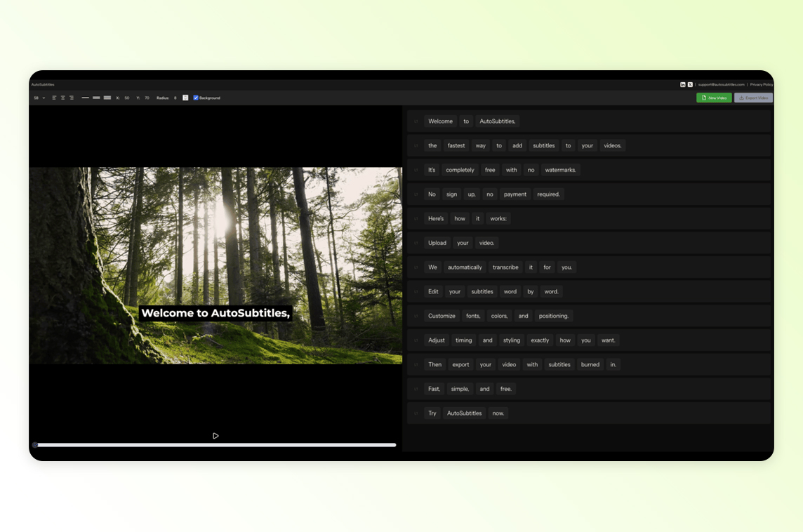Select the word "watermarks." in the transcript

pos(560,170)
